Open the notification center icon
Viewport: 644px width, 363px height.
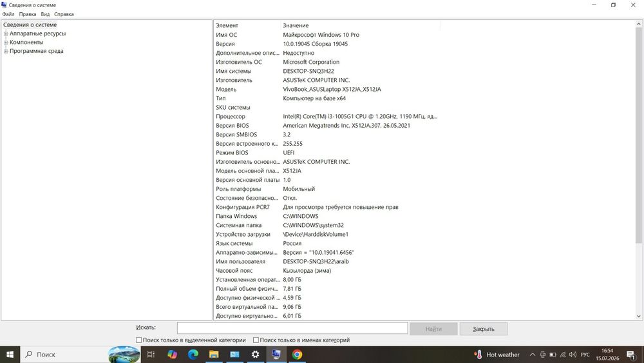coord(631,355)
